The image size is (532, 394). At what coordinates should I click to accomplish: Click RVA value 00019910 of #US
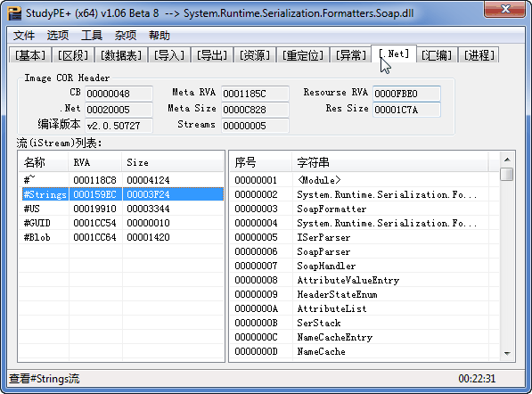coord(95,209)
